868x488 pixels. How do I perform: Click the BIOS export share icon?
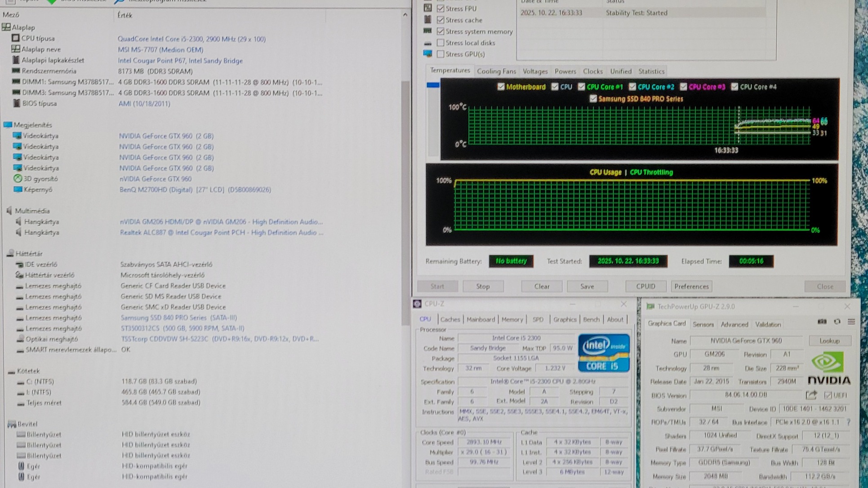811,395
